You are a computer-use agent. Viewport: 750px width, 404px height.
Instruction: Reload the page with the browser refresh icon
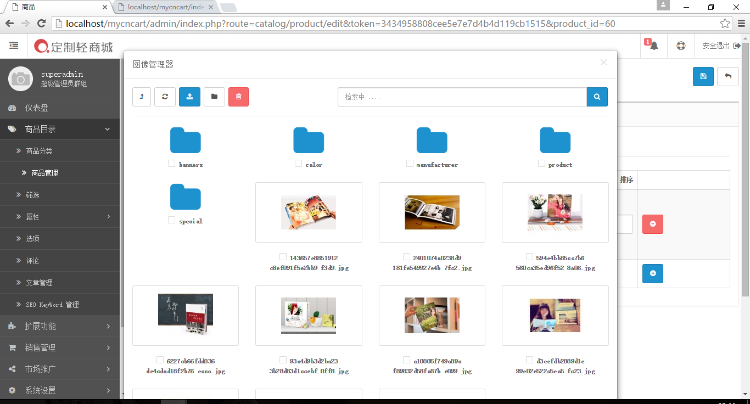point(42,23)
